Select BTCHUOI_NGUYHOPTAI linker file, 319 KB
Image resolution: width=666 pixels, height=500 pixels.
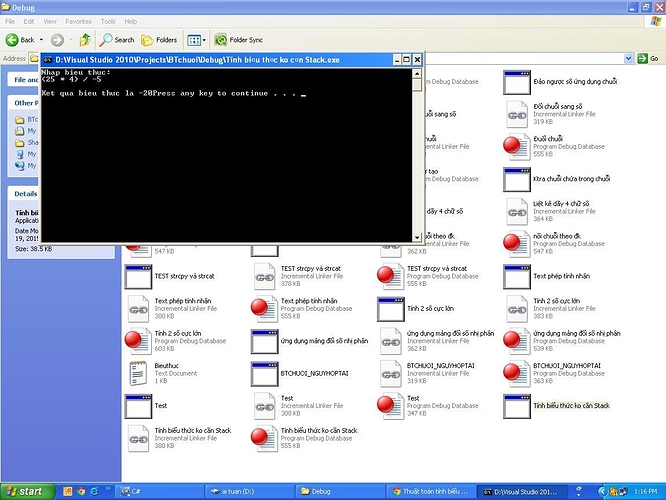click(391, 374)
